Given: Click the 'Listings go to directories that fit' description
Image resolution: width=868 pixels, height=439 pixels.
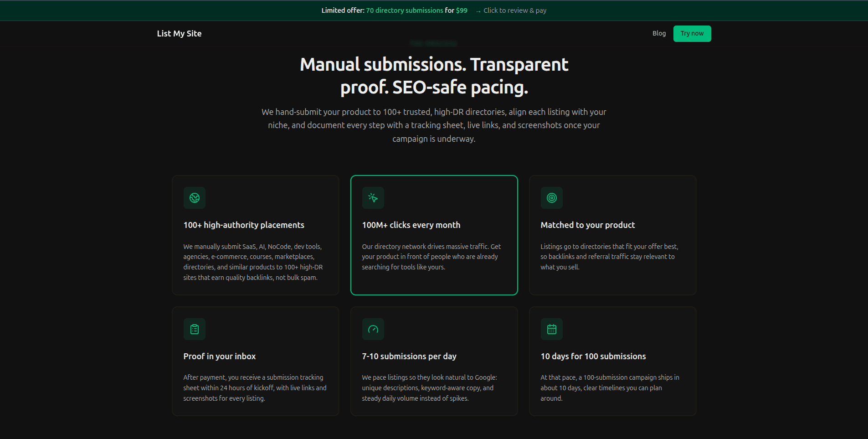Looking at the screenshot, I should click(x=609, y=257).
